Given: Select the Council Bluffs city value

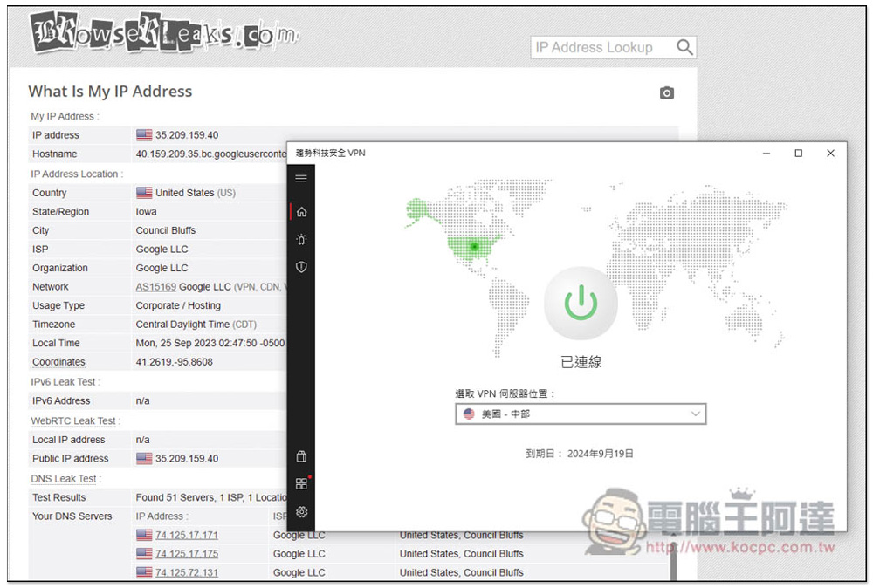Looking at the screenshot, I should tap(165, 230).
